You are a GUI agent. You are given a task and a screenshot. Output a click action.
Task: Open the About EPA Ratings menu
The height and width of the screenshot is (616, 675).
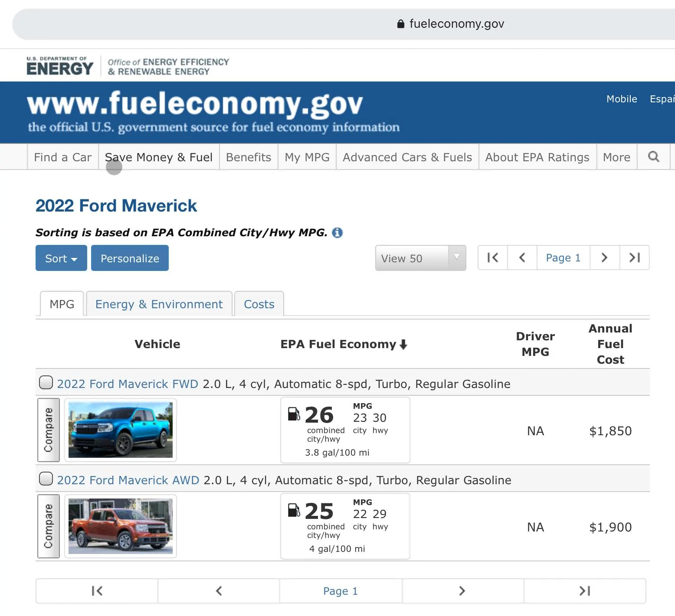(537, 157)
